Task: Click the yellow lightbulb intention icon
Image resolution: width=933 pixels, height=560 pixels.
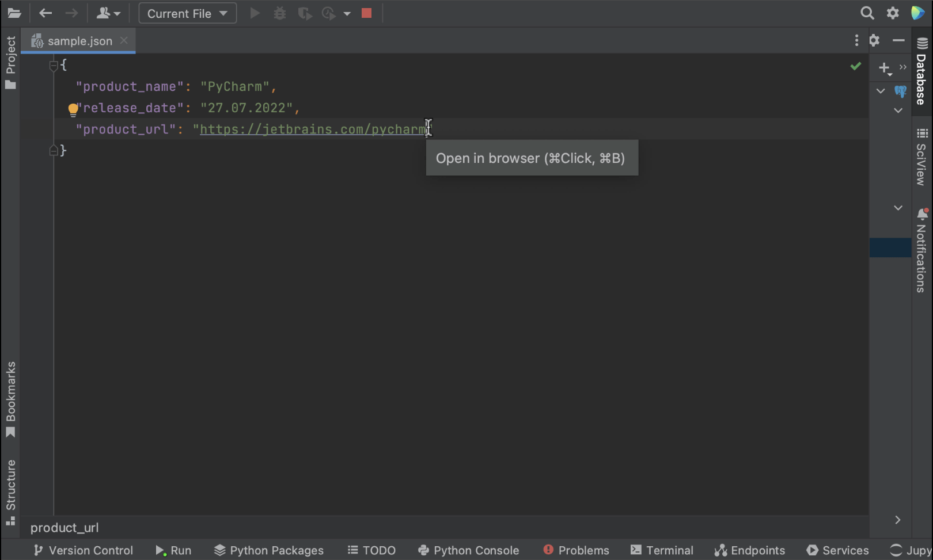Action: 73,109
